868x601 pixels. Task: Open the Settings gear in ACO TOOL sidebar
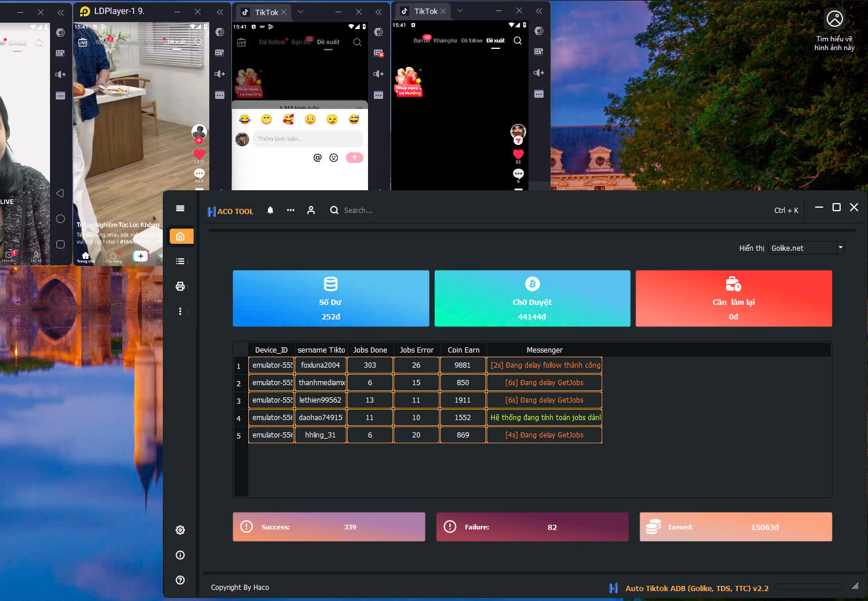pyautogui.click(x=180, y=530)
